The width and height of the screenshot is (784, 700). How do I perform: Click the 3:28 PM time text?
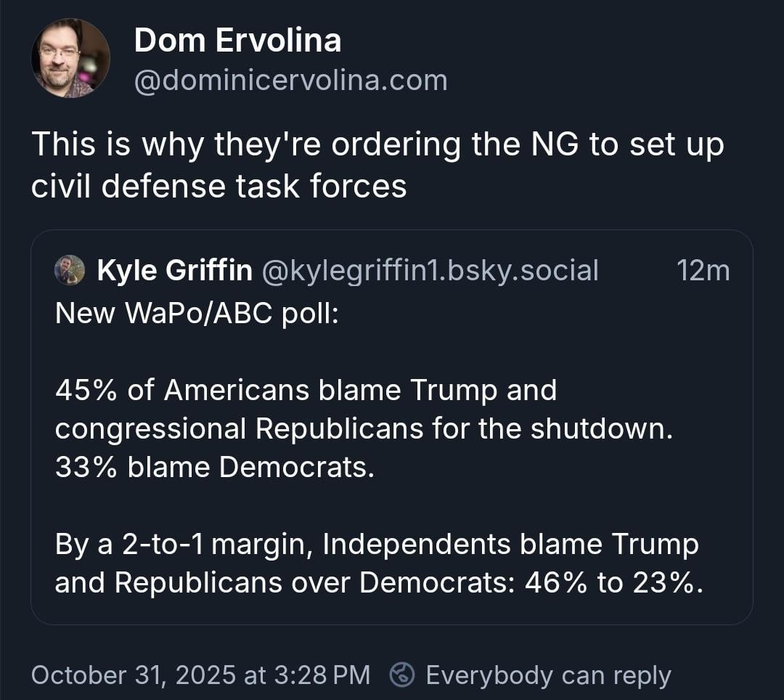320,675
